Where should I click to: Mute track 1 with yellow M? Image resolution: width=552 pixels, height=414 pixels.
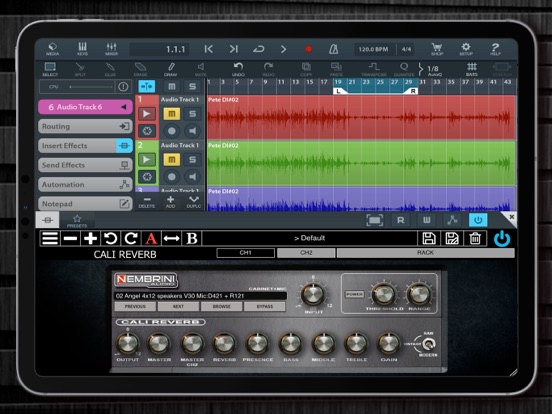pos(171,114)
